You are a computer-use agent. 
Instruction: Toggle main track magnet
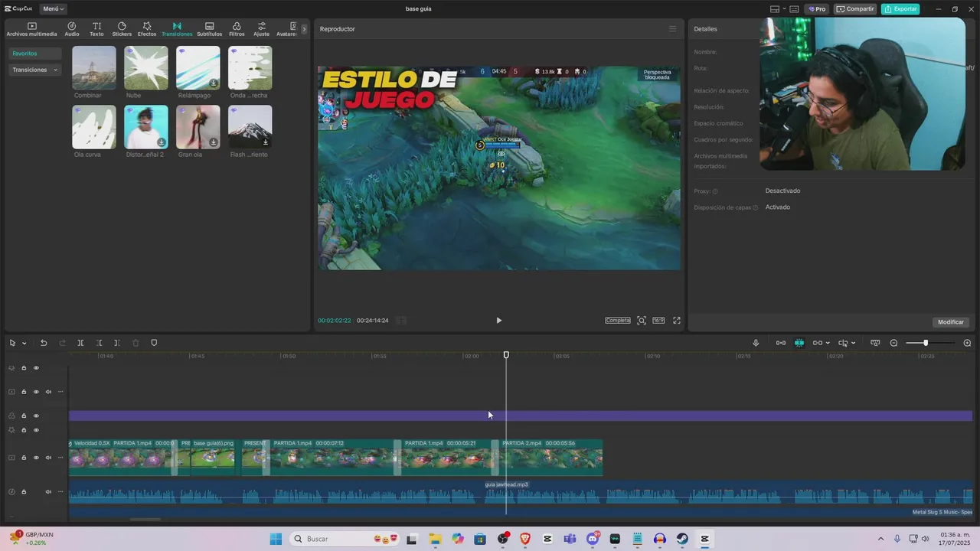[781, 343]
